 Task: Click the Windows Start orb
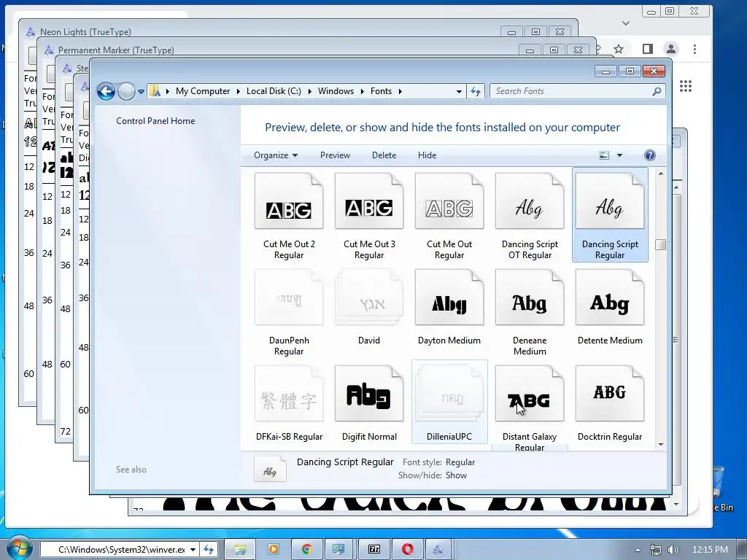[x=20, y=549]
